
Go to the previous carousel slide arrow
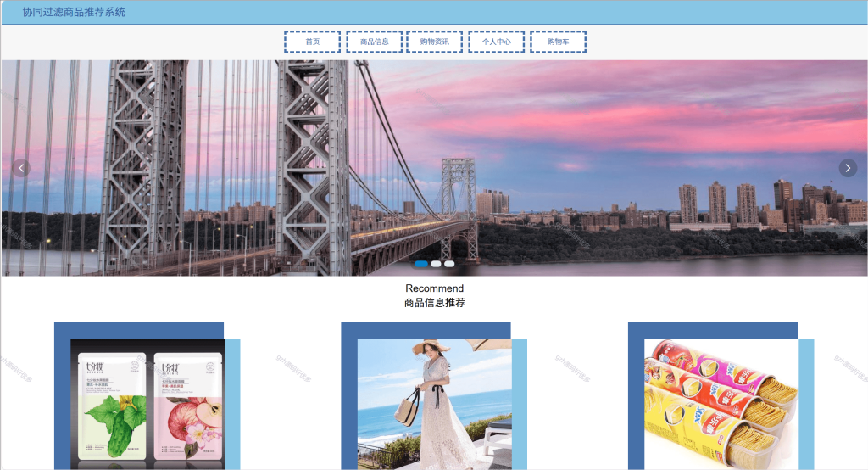[21, 168]
